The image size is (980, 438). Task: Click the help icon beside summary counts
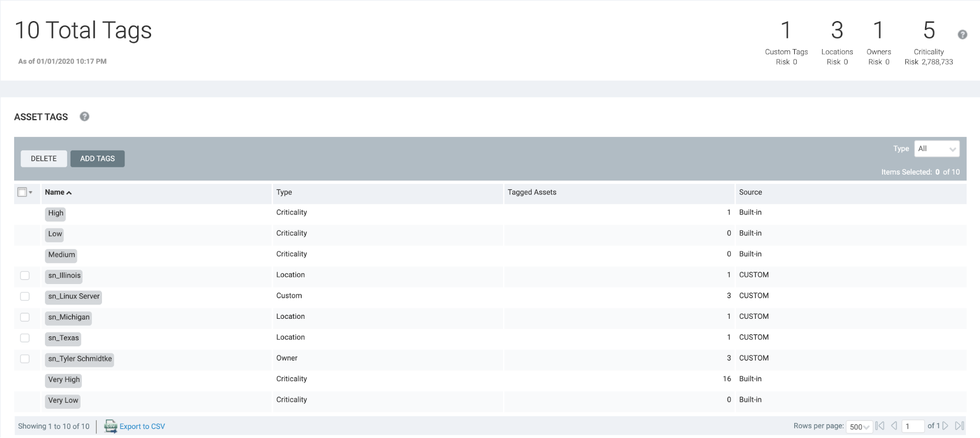pyautogui.click(x=962, y=34)
